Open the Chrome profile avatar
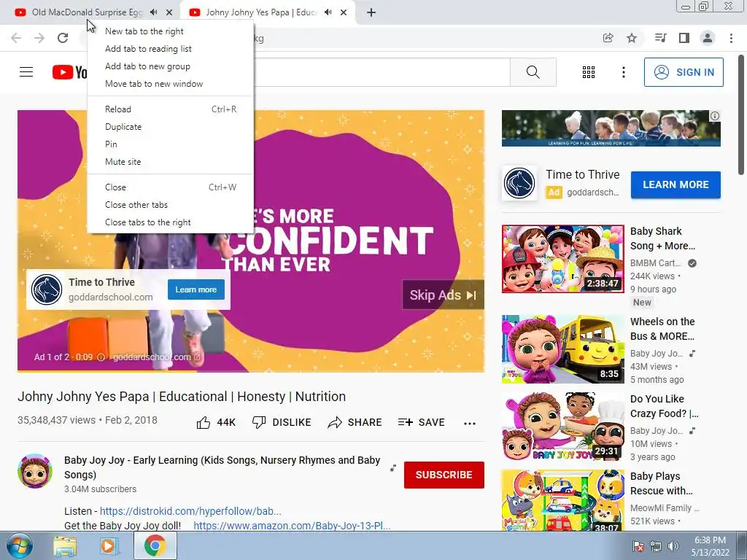 pos(708,38)
